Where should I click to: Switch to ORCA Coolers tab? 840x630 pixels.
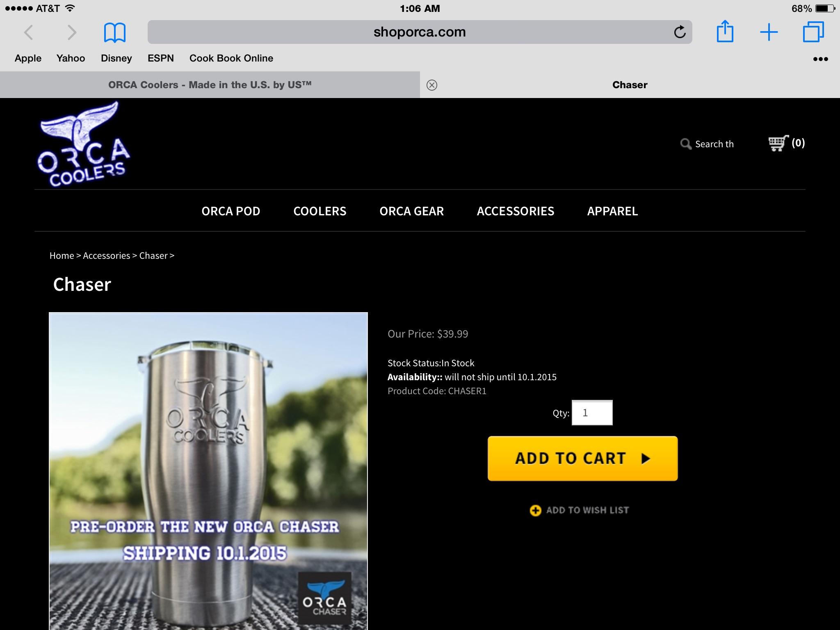[x=210, y=84]
